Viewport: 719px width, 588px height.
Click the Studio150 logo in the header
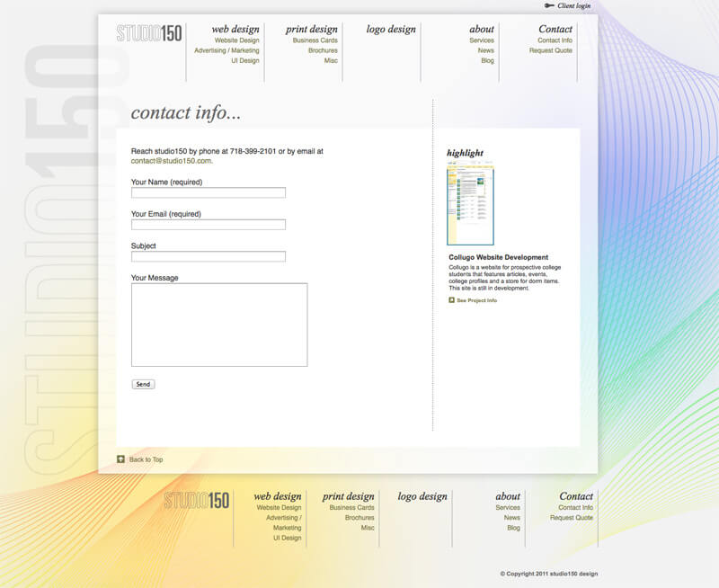149,33
